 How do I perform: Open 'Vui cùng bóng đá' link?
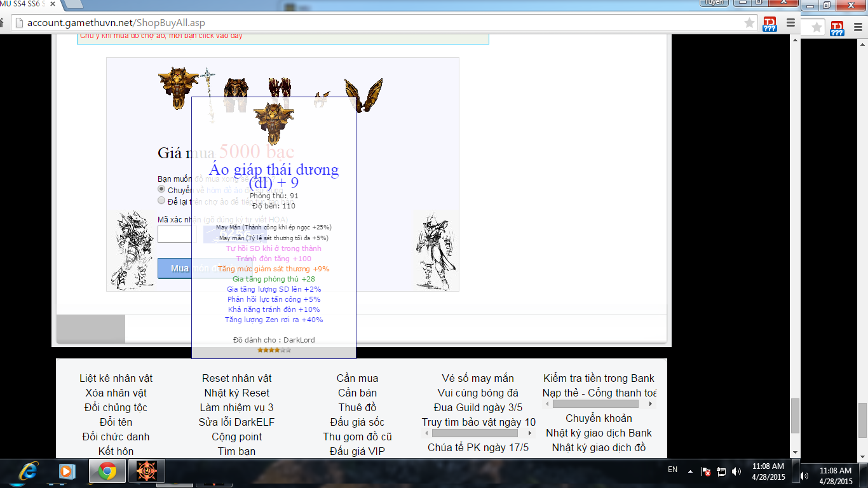[x=478, y=393]
